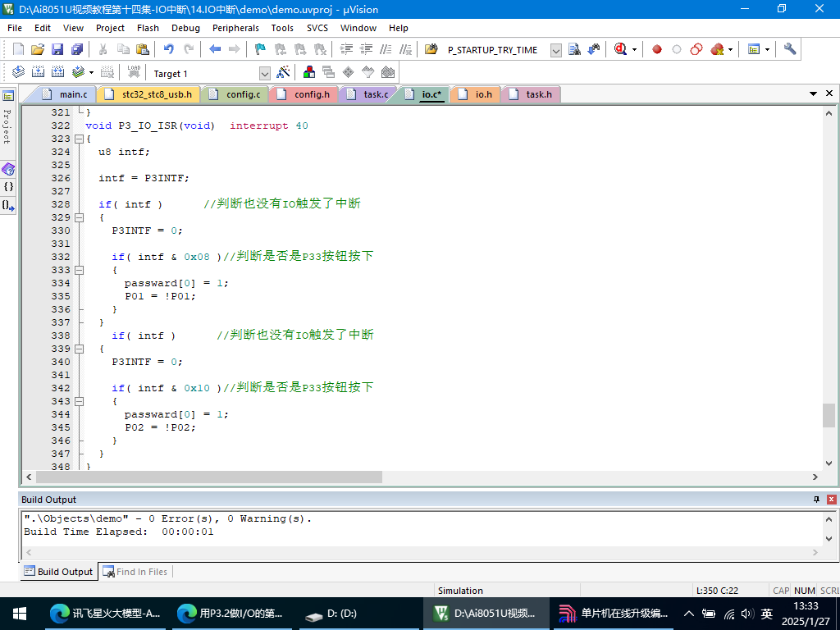Select the Find In Files output tab
This screenshot has height=630, width=840.
pos(135,572)
